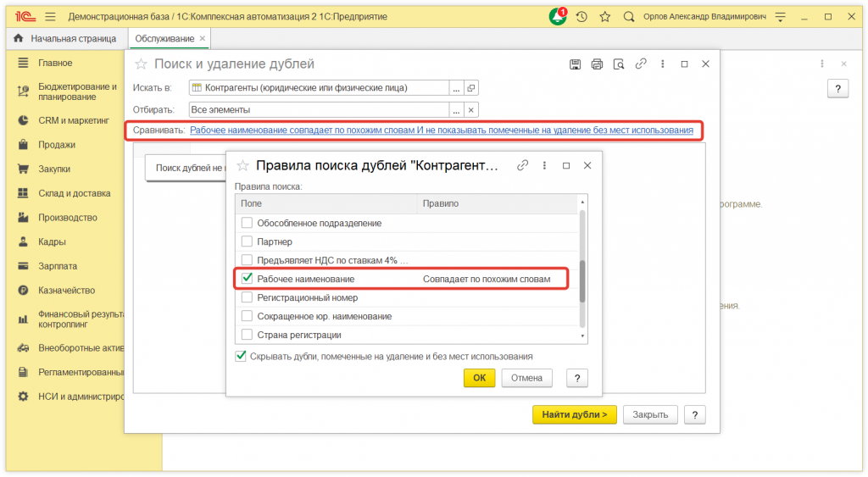Open Регламентированный учет section

click(x=81, y=373)
